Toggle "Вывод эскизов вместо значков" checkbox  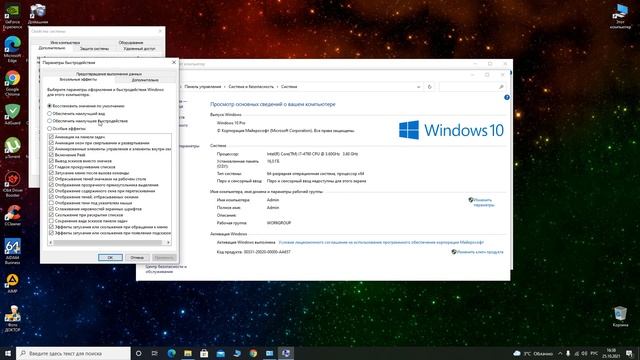(x=51, y=161)
